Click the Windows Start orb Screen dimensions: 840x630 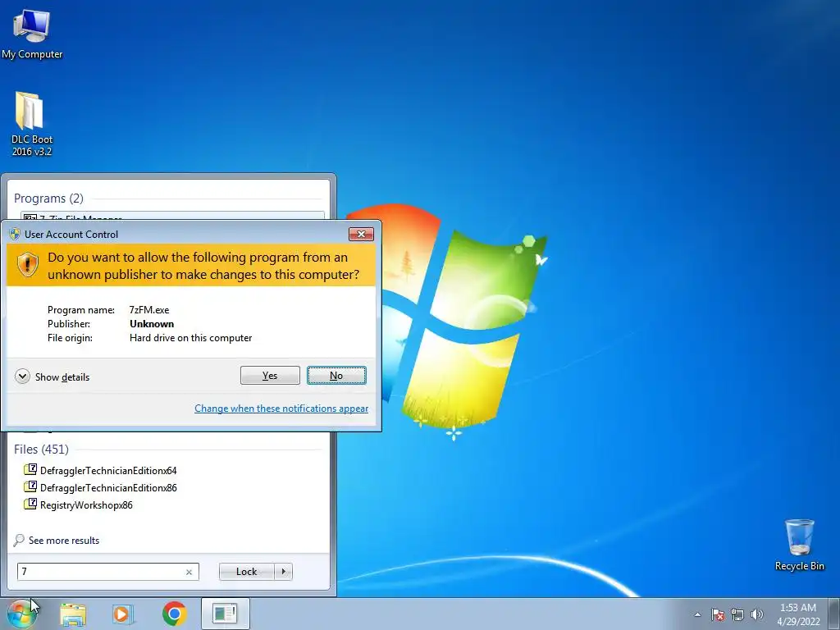pyautogui.click(x=21, y=614)
